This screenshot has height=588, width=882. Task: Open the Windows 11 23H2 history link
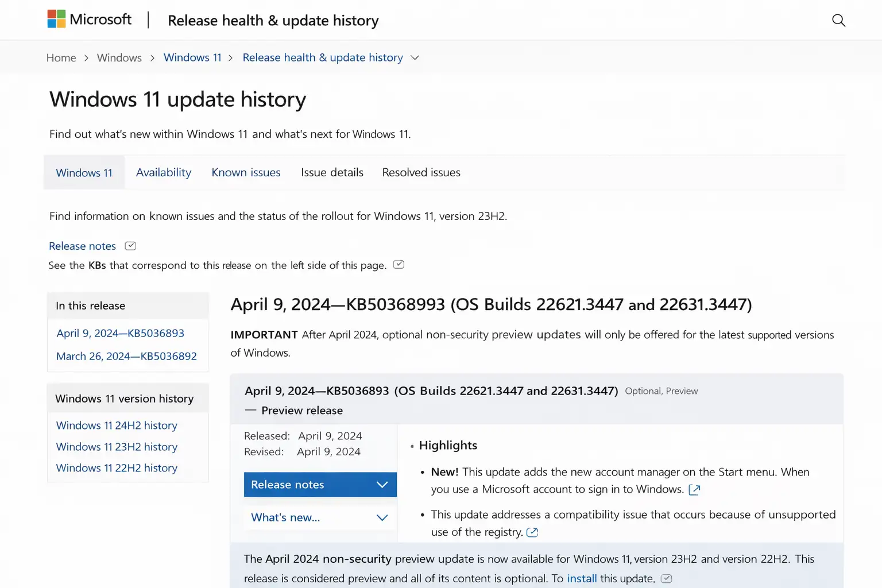point(117,446)
